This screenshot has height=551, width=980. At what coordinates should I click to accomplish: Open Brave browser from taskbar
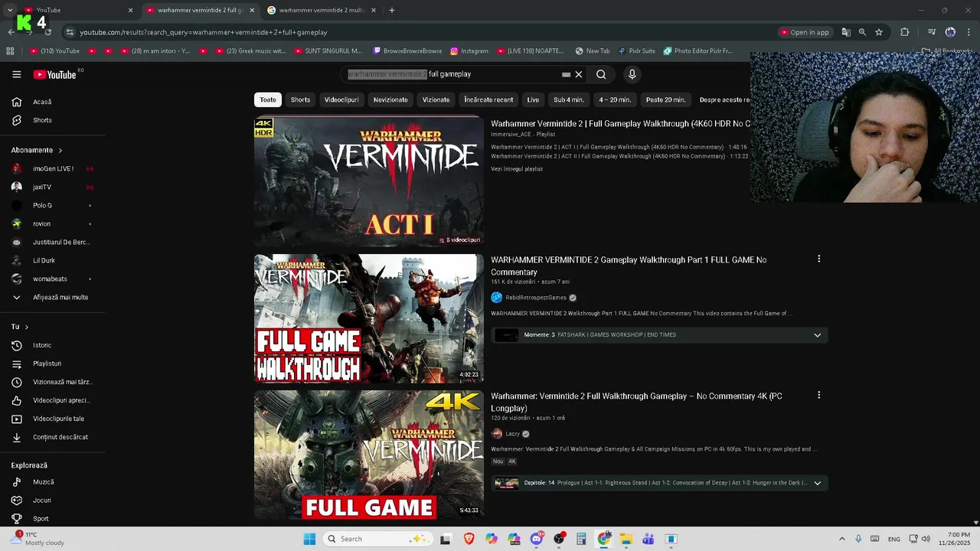click(469, 539)
